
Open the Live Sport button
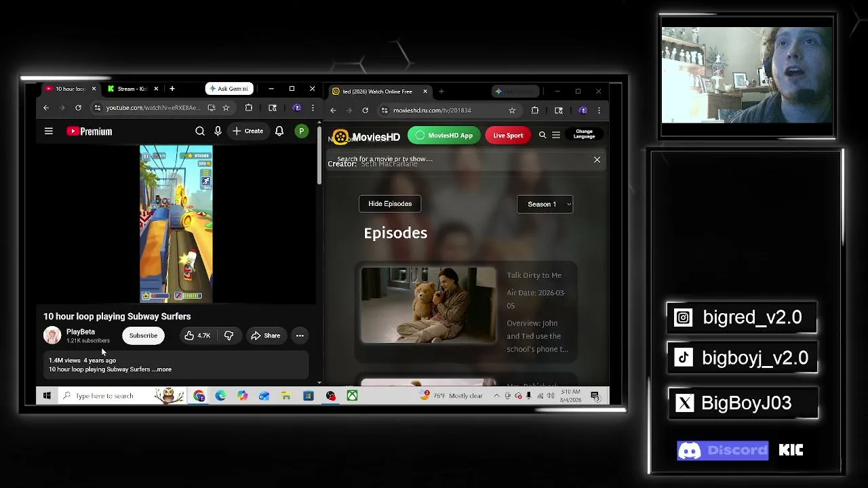tap(508, 136)
